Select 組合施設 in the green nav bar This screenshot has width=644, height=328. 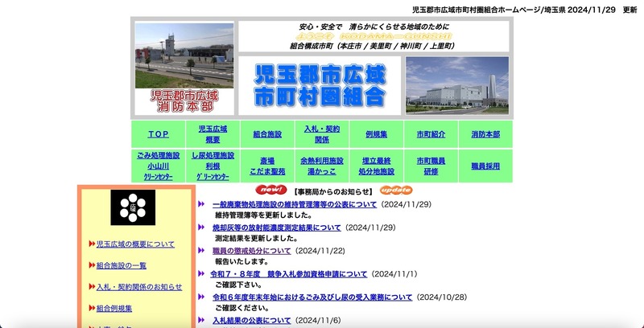[267, 134]
